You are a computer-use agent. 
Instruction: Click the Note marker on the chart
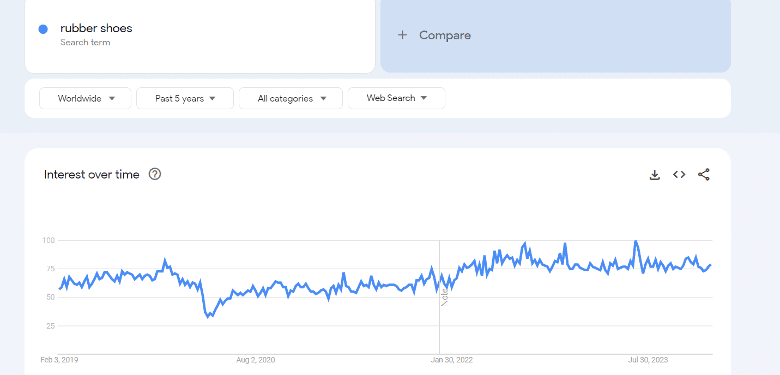(445, 297)
